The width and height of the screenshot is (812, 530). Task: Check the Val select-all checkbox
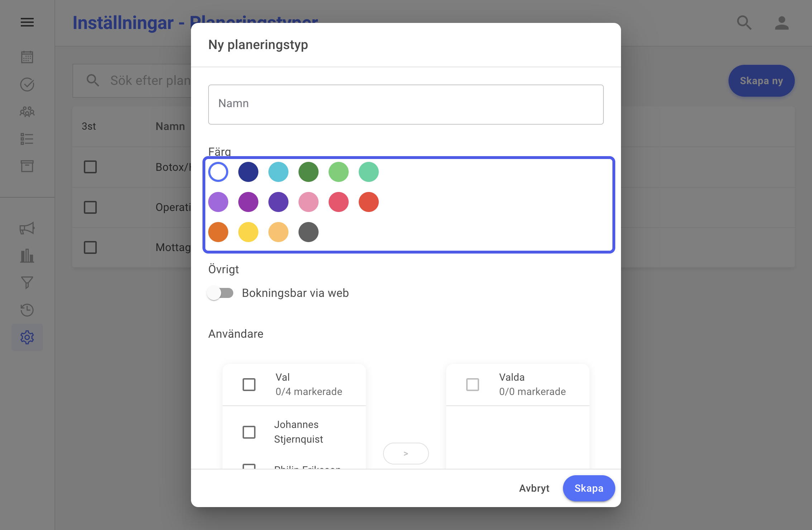click(x=249, y=385)
